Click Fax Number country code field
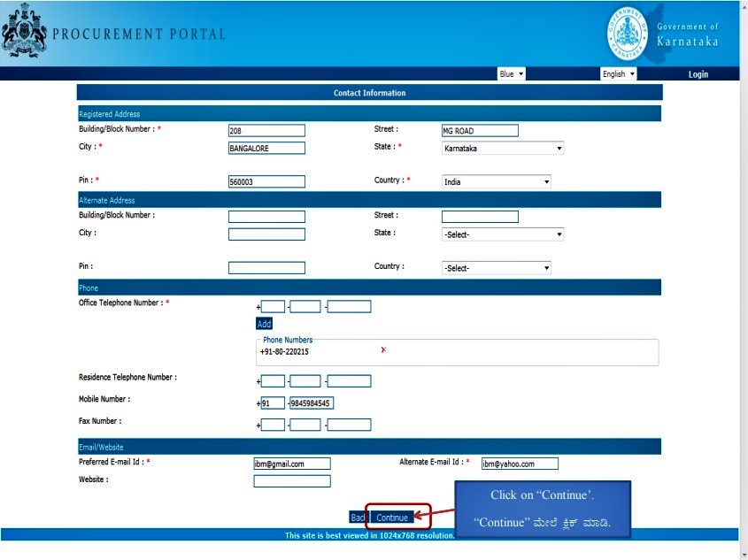The image size is (748, 560). click(x=273, y=425)
